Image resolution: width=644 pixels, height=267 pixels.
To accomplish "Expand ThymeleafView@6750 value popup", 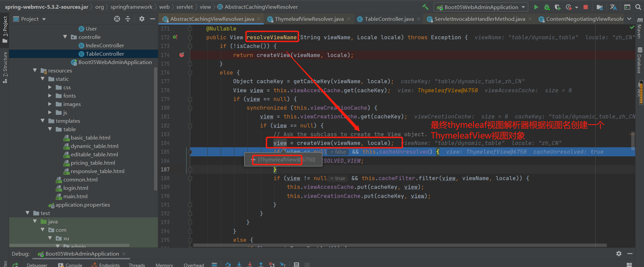I will [254, 160].
